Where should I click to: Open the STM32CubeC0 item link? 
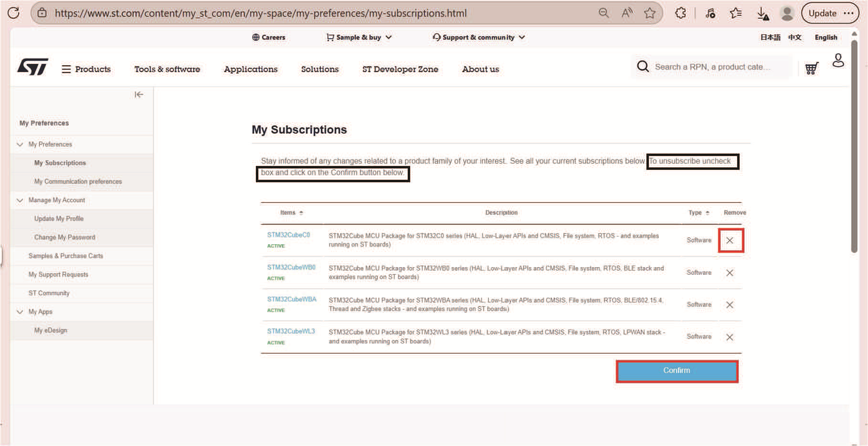288,235
